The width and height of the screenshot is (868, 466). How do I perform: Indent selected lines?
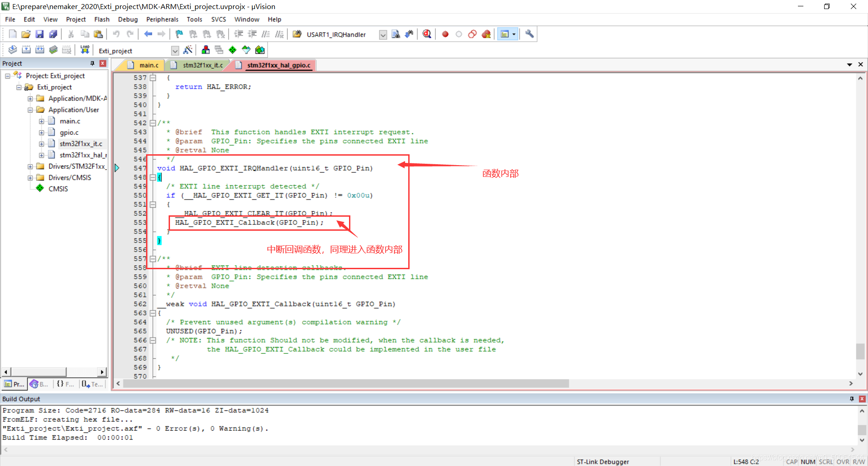pos(239,34)
